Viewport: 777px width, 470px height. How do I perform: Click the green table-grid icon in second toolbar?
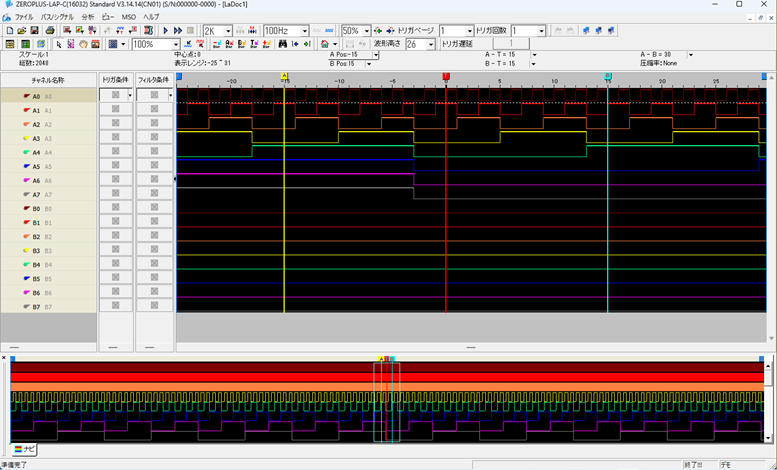click(25, 44)
